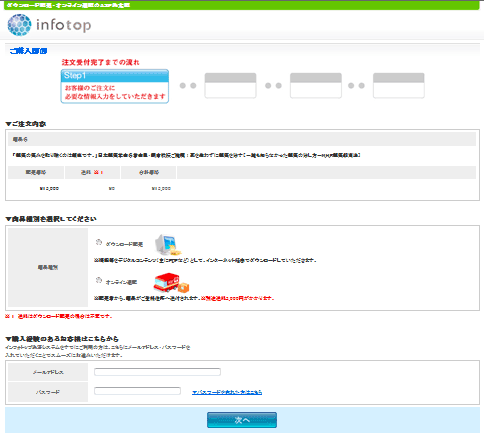Image resolution: width=485 pixels, height=437 pixels.
Task: Click the Step1 progress box
Action: 115,86
